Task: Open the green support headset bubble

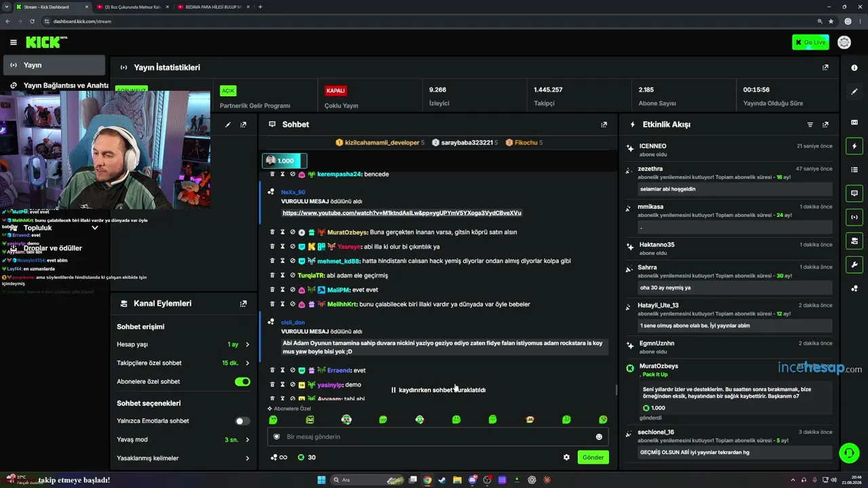Action: pos(848,452)
